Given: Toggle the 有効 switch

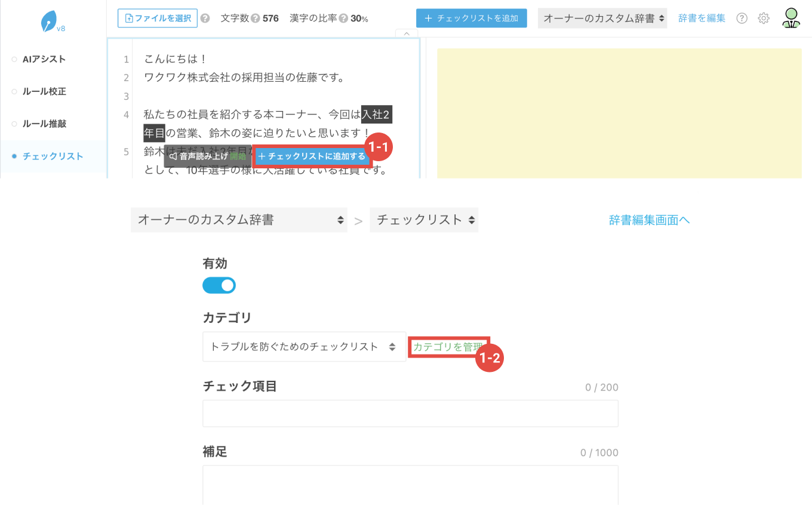Looking at the screenshot, I should [x=219, y=285].
